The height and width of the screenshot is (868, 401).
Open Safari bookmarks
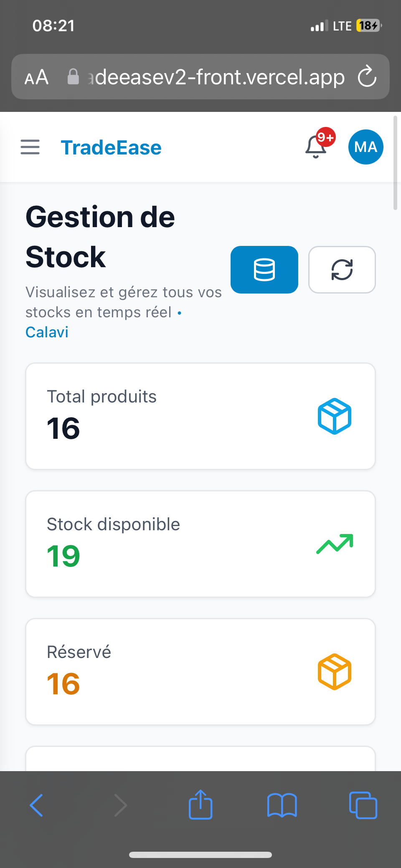pos(282,805)
